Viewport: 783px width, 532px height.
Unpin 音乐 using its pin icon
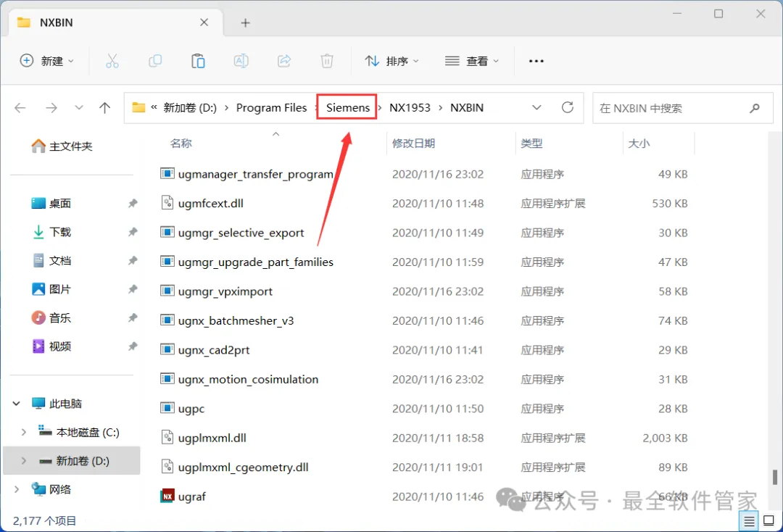point(133,317)
